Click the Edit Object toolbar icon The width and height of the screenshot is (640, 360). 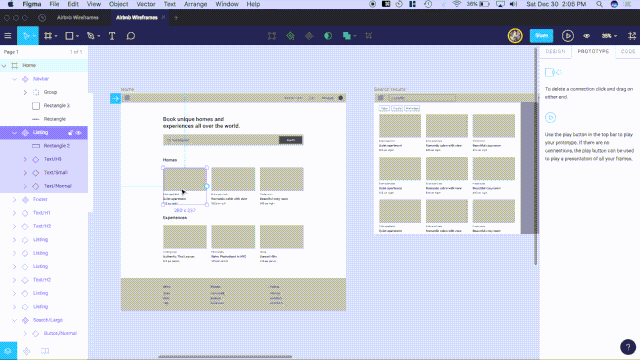pos(272,36)
